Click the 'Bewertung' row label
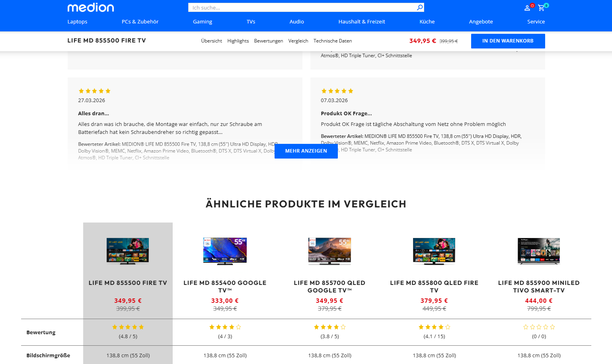612x364 pixels. point(41,333)
